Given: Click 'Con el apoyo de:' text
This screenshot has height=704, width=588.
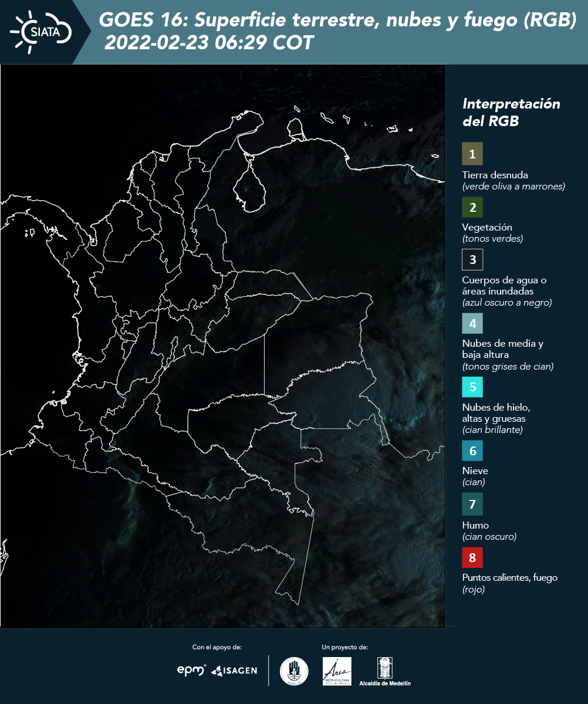Looking at the screenshot, I should tap(217, 647).
